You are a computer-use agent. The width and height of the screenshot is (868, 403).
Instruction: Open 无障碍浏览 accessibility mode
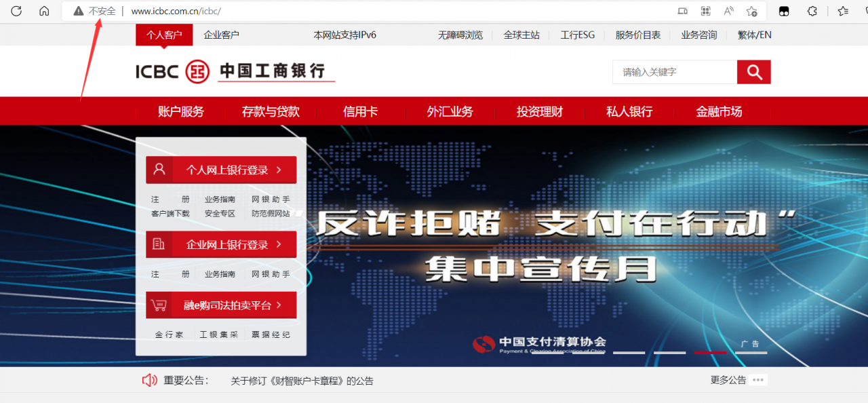coord(460,35)
